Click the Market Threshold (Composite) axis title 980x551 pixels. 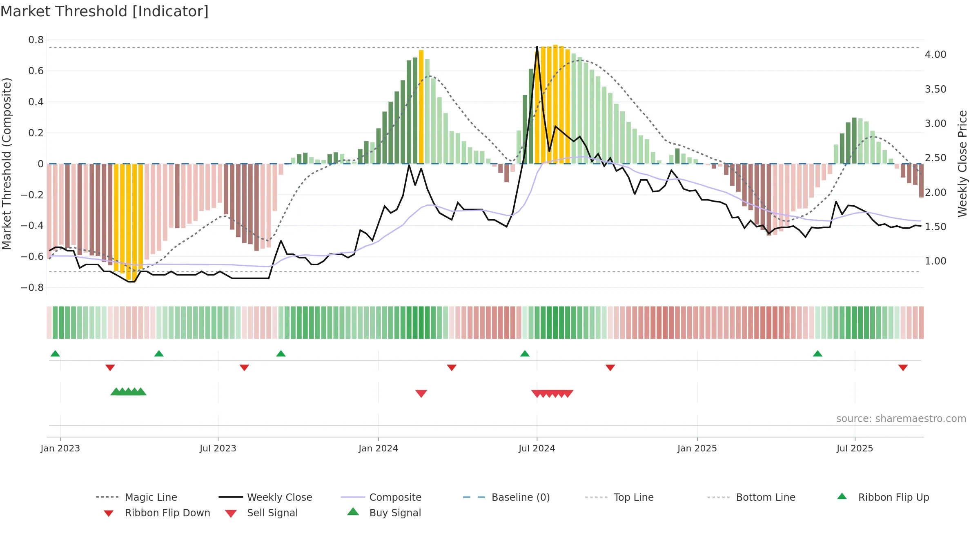click(7, 163)
